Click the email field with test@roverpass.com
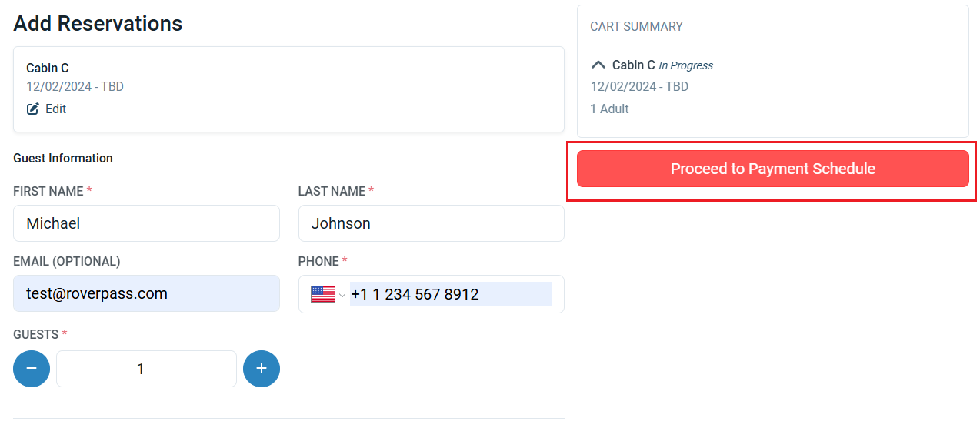Screen dimensions: 980x425 pos(146,293)
